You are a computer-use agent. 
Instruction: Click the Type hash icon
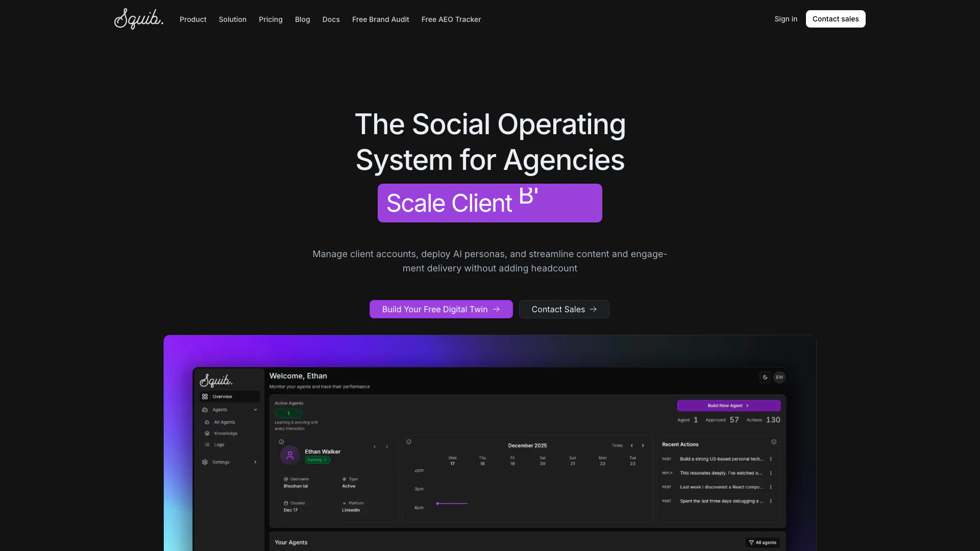345,479
